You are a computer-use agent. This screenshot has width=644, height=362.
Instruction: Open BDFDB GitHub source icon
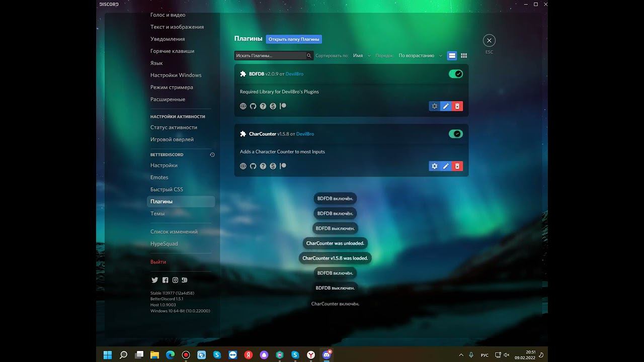click(253, 106)
